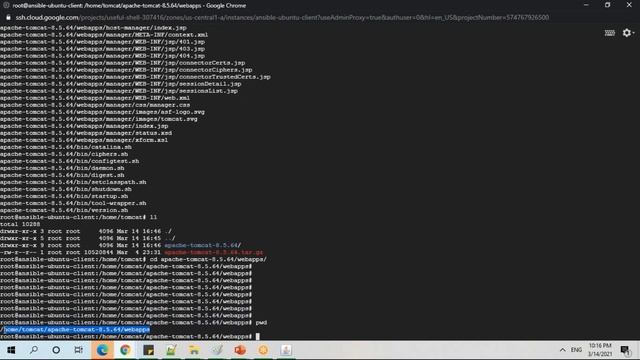Screen dimensions: 640x360
Task: Click the 'bin/configtest.sh' output line
Action: point(69,161)
